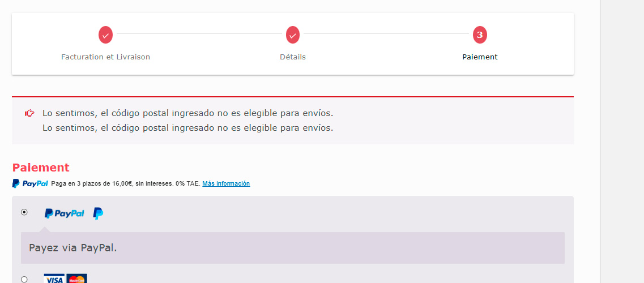
Task: Select the PayPal payment radio button
Action: 24,212
